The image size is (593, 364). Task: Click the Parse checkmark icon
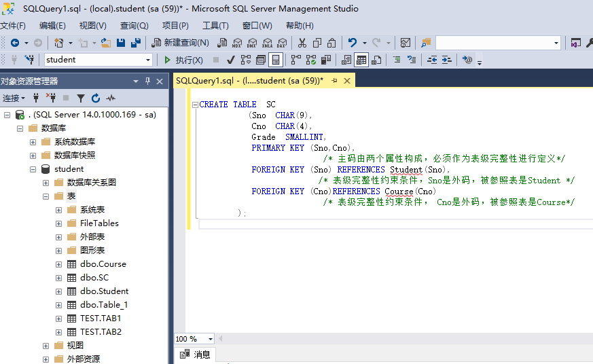[230, 60]
